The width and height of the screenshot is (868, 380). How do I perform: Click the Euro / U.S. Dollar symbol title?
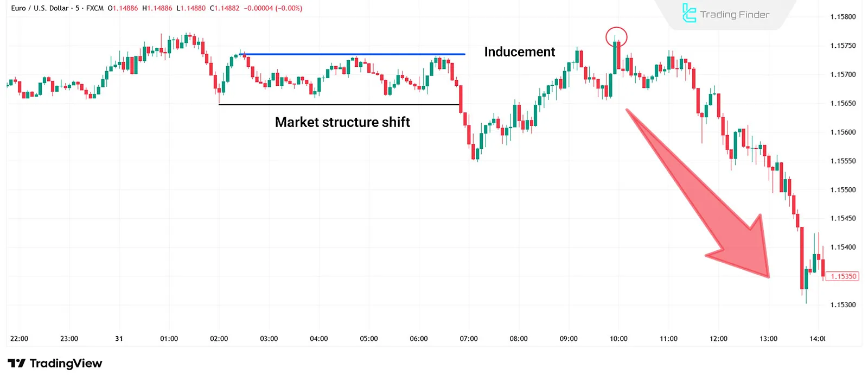pos(40,8)
